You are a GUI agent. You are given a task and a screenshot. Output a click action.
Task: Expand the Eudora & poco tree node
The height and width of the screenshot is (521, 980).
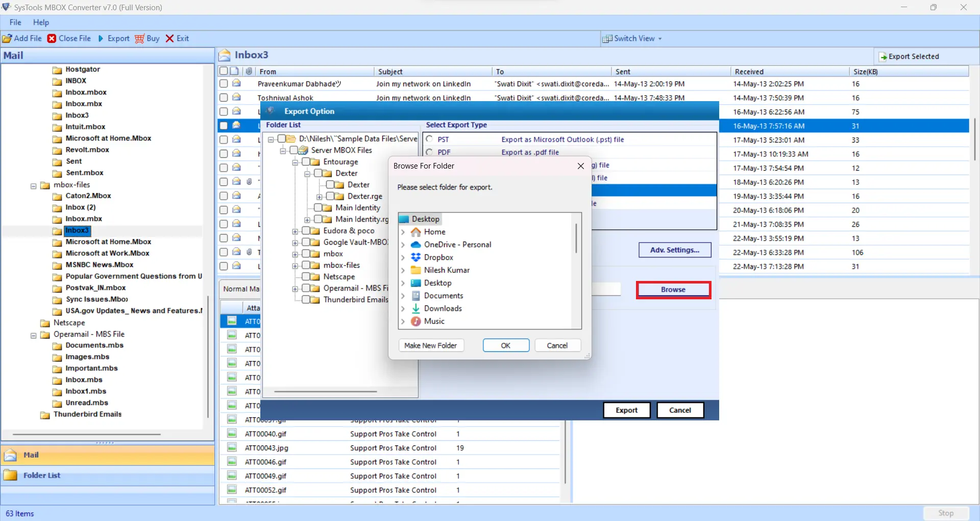point(295,231)
